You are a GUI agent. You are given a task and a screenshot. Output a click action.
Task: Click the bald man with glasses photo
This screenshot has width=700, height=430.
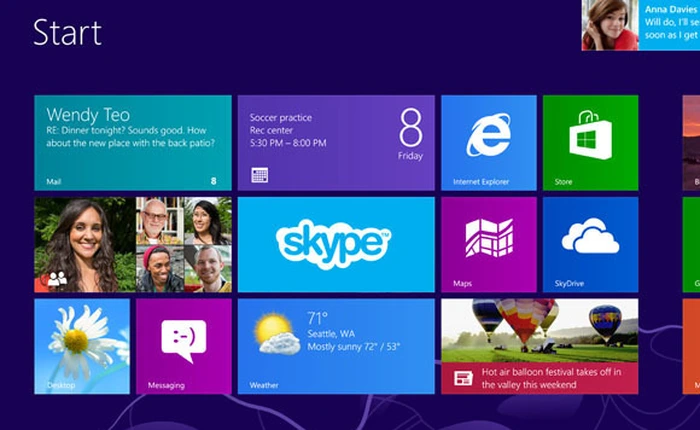point(159,221)
